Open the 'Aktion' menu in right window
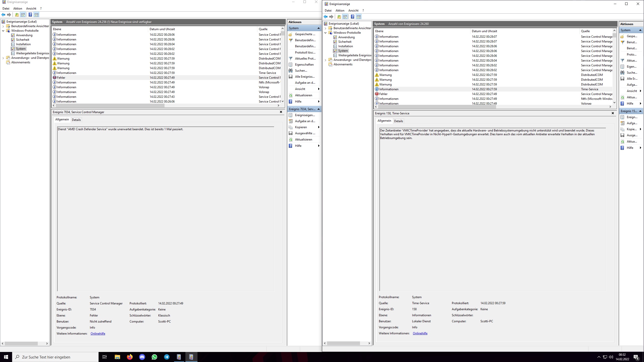 [340, 11]
